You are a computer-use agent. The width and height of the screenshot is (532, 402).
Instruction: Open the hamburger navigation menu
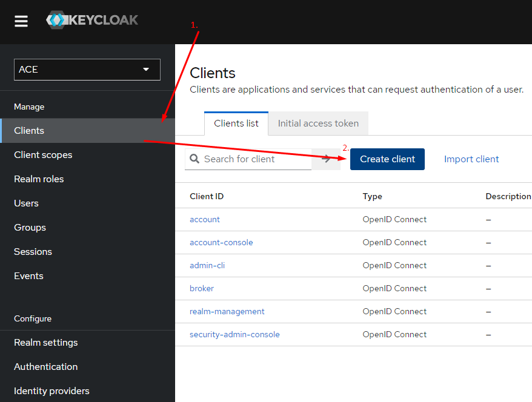coord(21,21)
